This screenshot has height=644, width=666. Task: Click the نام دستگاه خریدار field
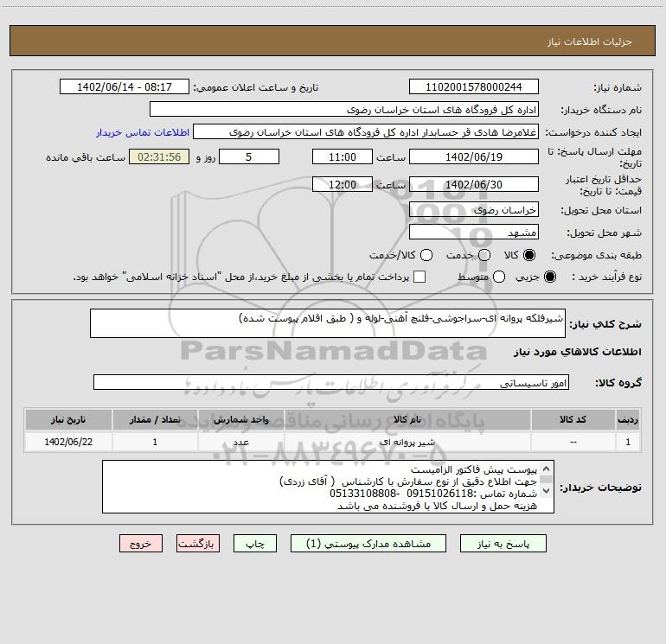click(344, 109)
